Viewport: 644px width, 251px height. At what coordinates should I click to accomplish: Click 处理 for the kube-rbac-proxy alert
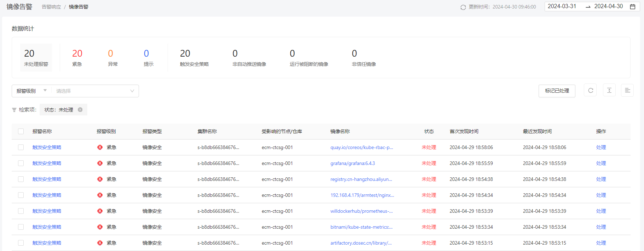point(601,147)
